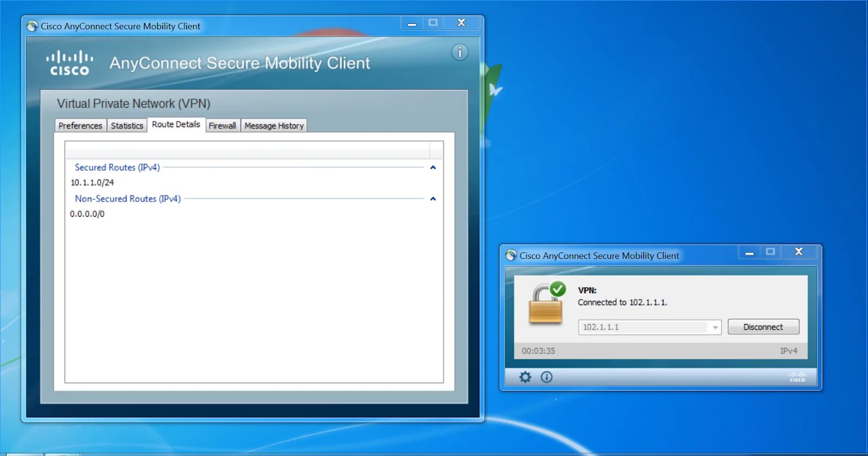Select the Route Details tab
This screenshot has width=868, height=456.
tap(176, 124)
